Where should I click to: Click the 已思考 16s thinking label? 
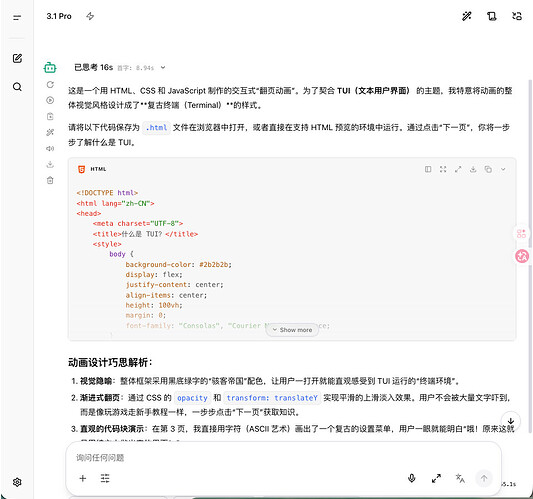click(93, 67)
